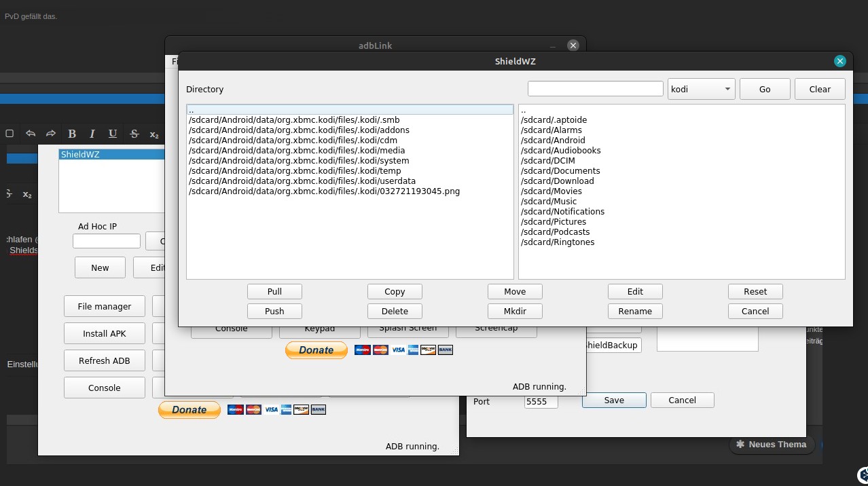Screen dimensions: 868x486
Task: Toggle italic formatting in the editor toolbar
Action: click(92, 134)
